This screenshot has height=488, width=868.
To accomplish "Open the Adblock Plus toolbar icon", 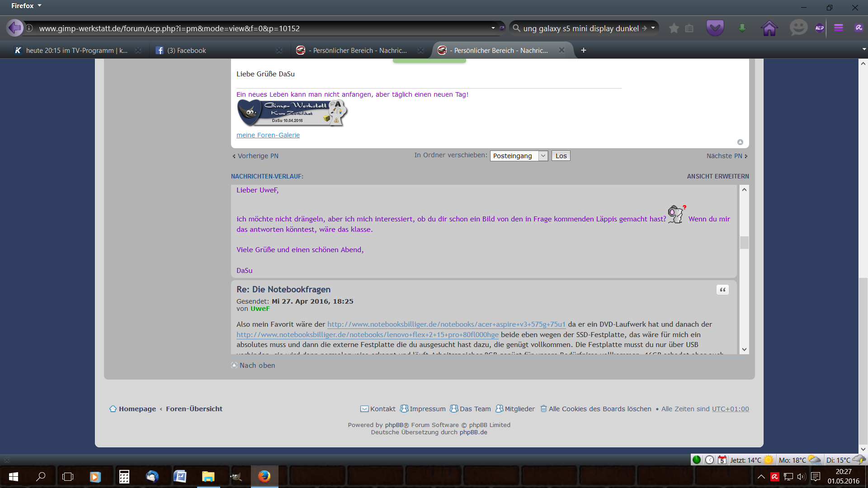I will click(819, 28).
